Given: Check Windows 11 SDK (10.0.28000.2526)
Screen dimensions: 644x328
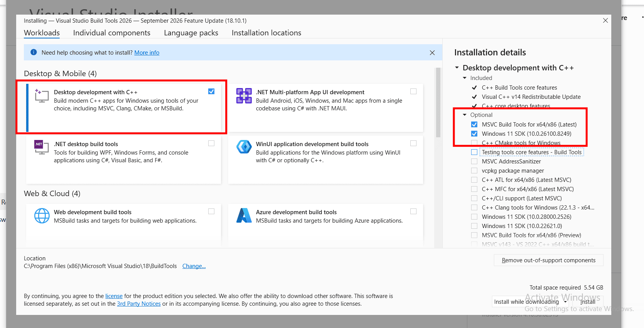Looking at the screenshot, I should coord(474,217).
